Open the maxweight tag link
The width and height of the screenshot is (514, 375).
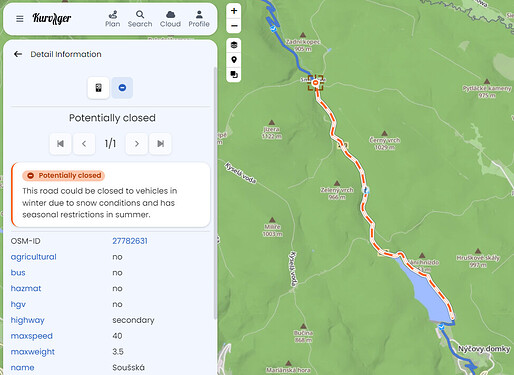(33, 352)
